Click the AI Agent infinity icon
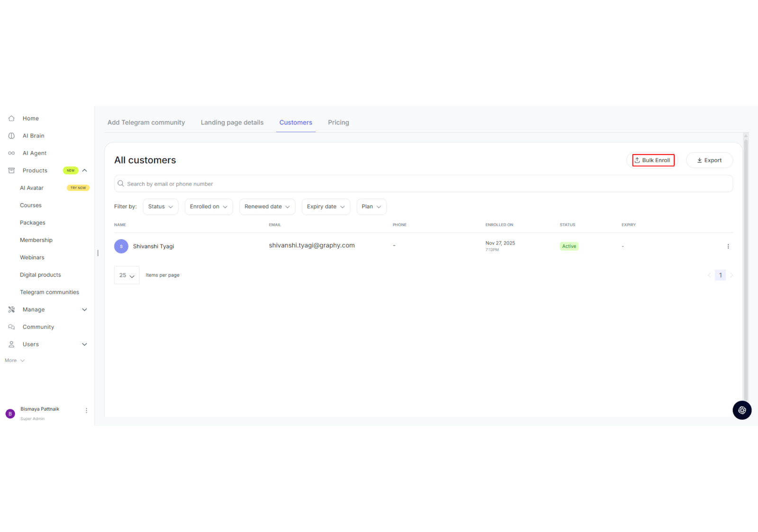The height and width of the screenshot is (532, 758). [x=11, y=153]
